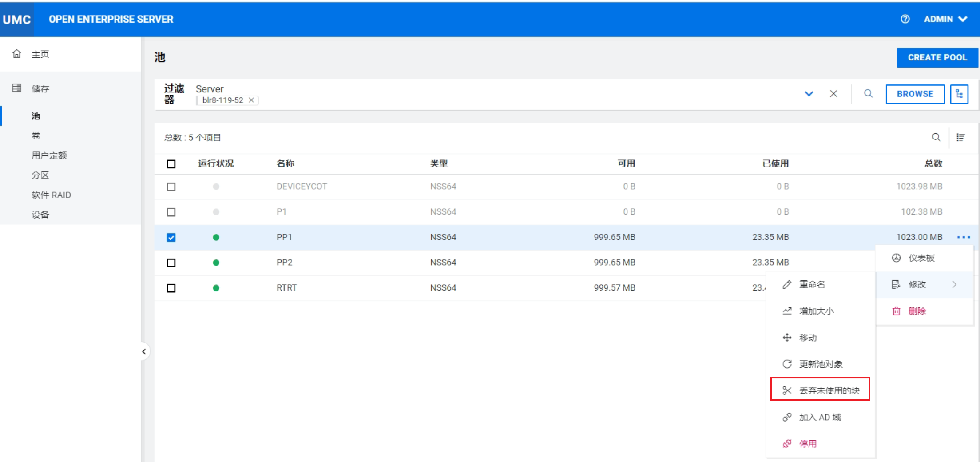980x462 pixels.
Task: Collapse the left sidebar panel
Action: click(144, 352)
